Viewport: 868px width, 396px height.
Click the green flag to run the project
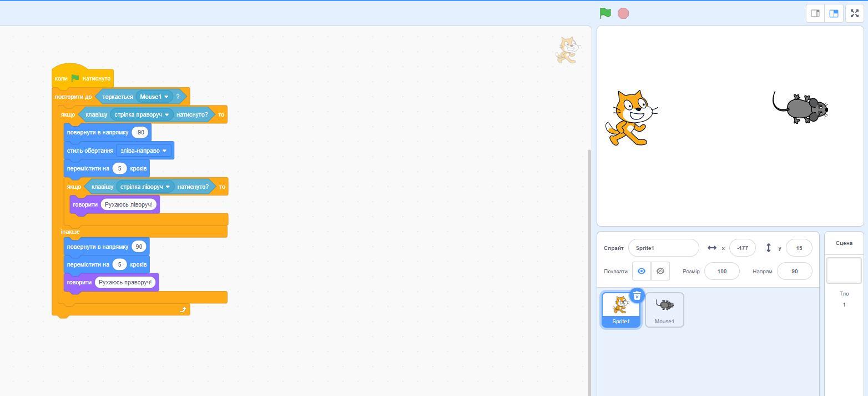coord(605,13)
